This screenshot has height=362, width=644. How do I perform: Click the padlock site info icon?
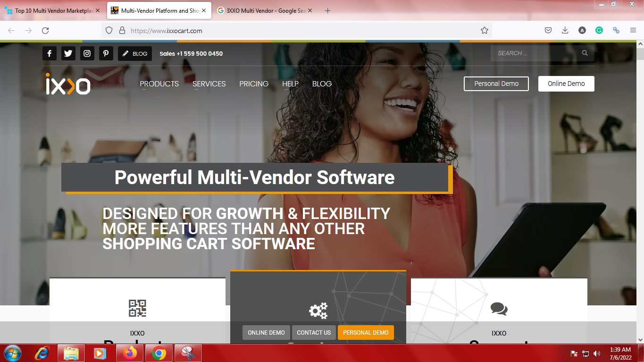point(122,30)
